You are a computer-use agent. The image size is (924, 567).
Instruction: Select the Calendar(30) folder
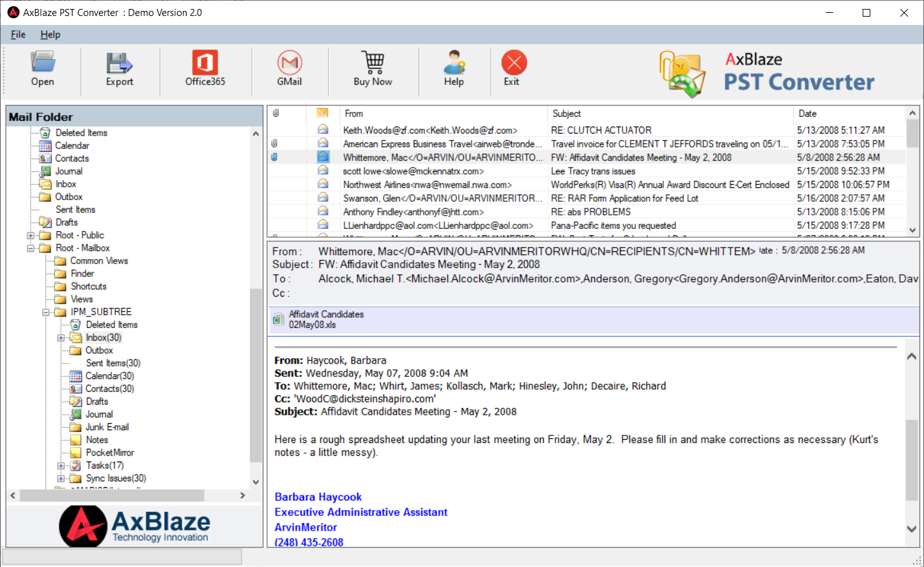(110, 376)
